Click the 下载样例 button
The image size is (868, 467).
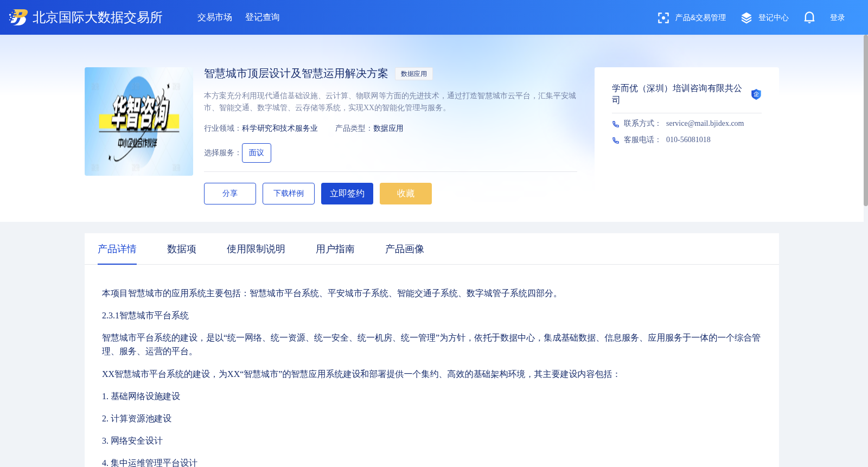(x=289, y=194)
